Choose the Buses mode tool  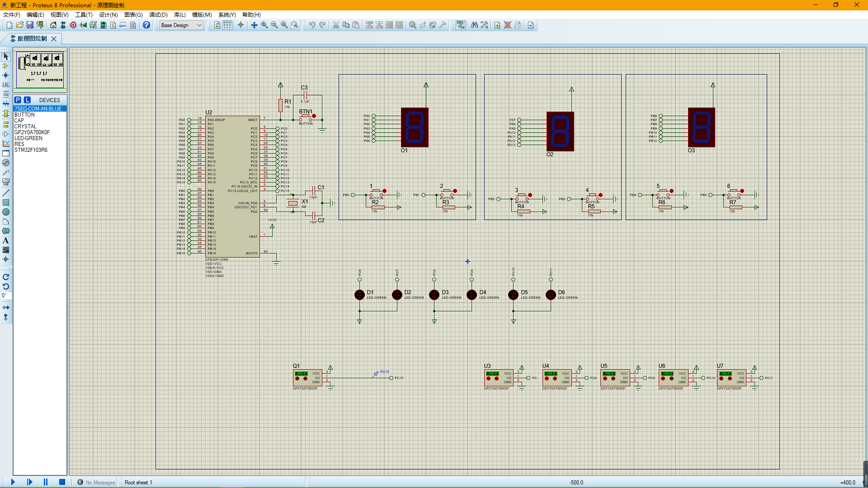point(6,104)
